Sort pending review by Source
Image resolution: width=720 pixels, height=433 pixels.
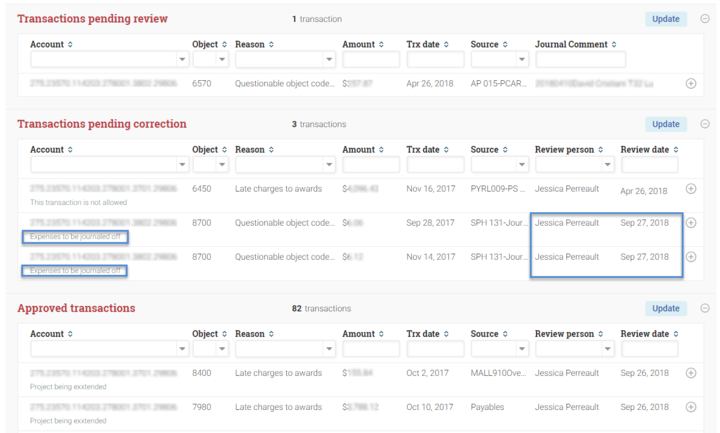pyautogui.click(x=505, y=45)
